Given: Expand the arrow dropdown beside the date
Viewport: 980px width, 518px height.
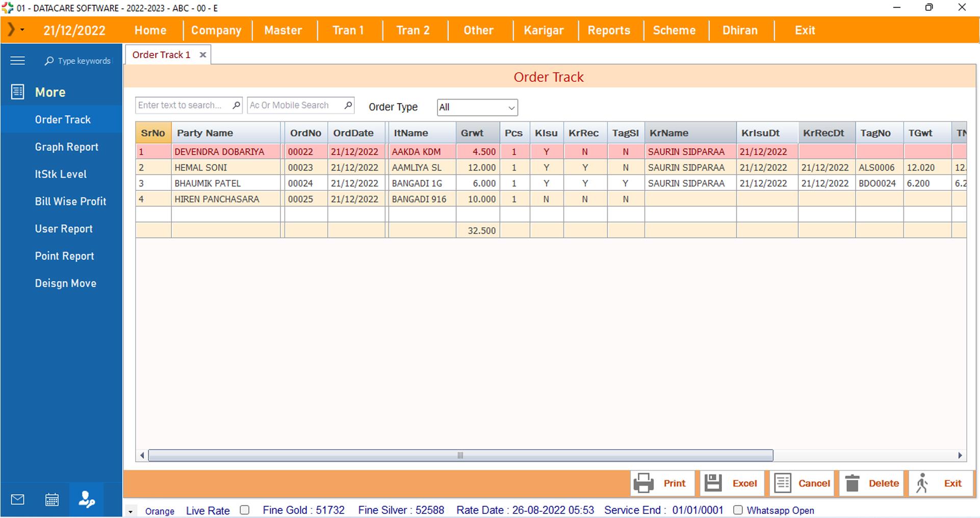Looking at the screenshot, I should [22, 30].
